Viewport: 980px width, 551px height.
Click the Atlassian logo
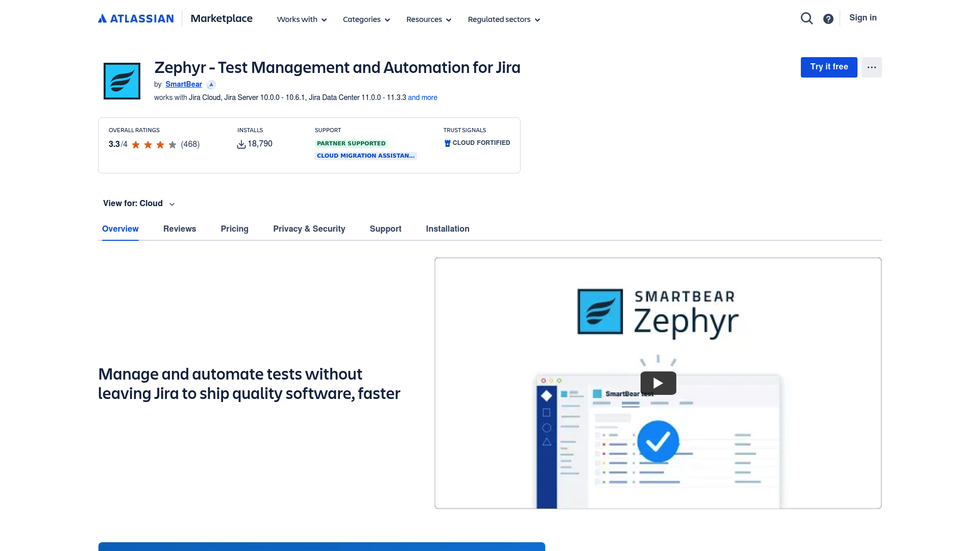135,18
